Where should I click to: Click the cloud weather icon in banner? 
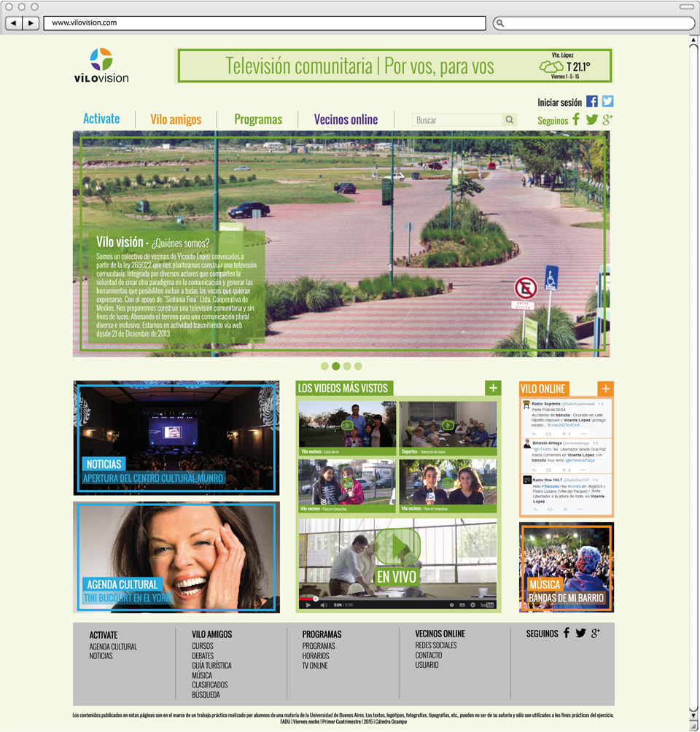click(x=551, y=67)
